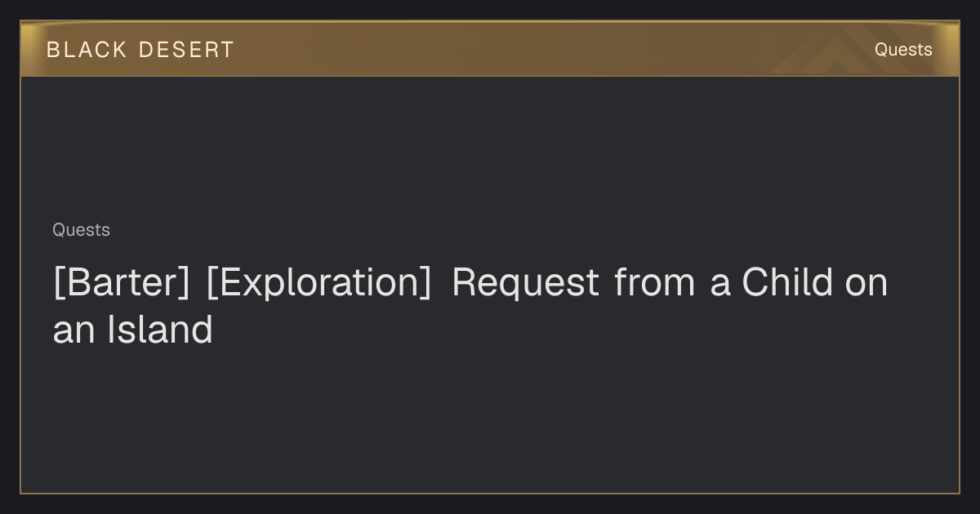
Task: Click the word "from" in heading
Action: tap(655, 282)
